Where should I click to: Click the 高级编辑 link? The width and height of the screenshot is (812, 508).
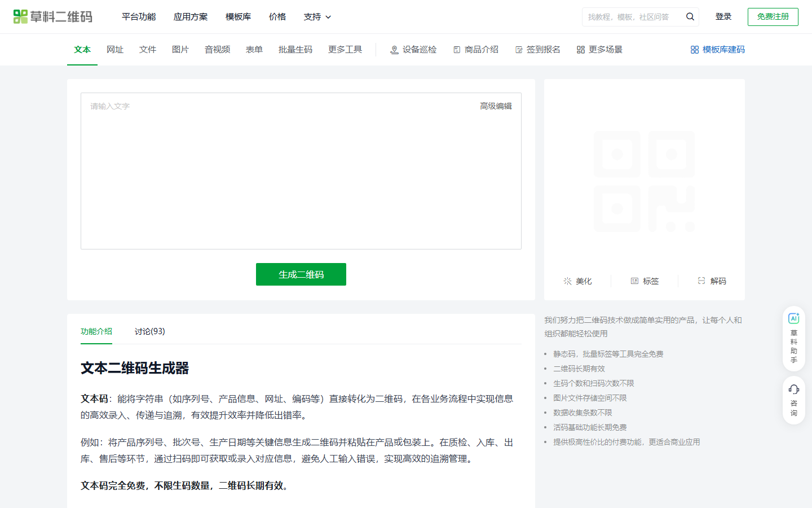pyautogui.click(x=496, y=106)
